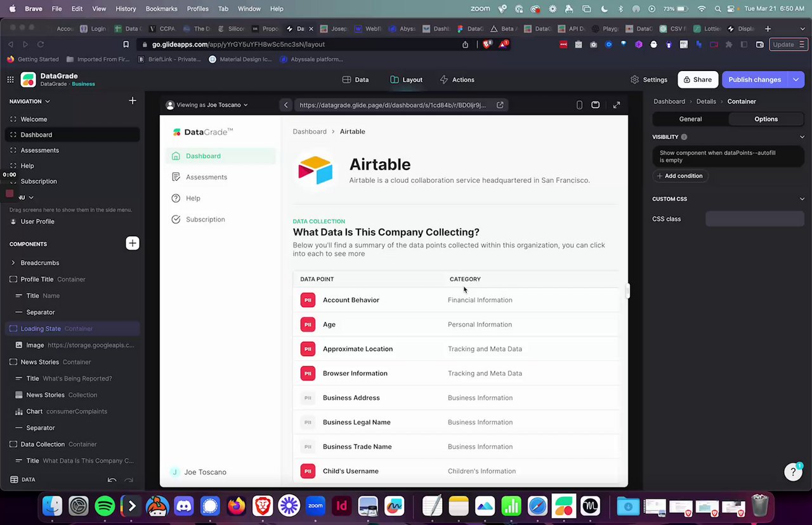Click Add condition button
The image size is (812, 525).
point(680,176)
